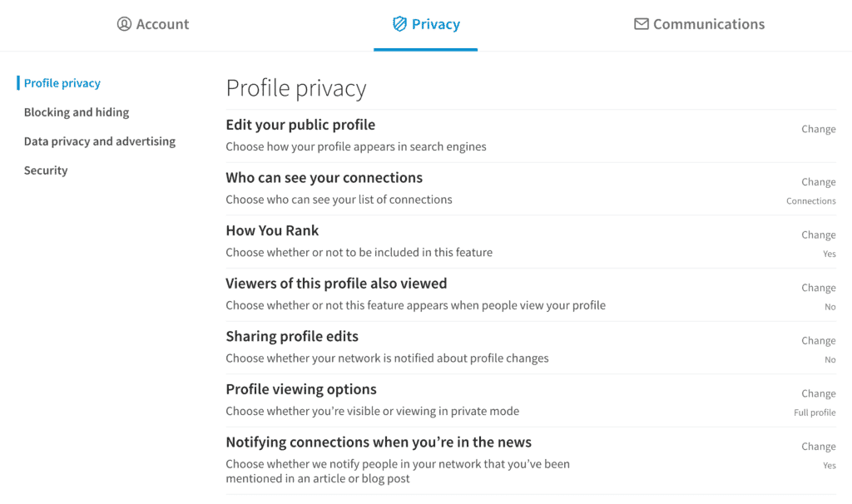The image size is (852, 504).
Task: Click the Account icon in top navigation
Action: tap(123, 24)
